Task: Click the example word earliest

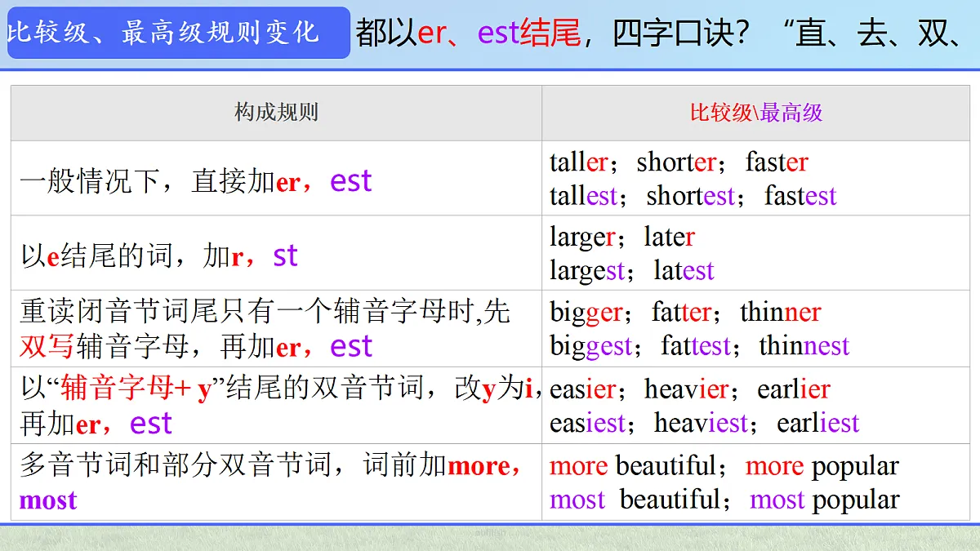Action: pyautogui.click(x=818, y=424)
